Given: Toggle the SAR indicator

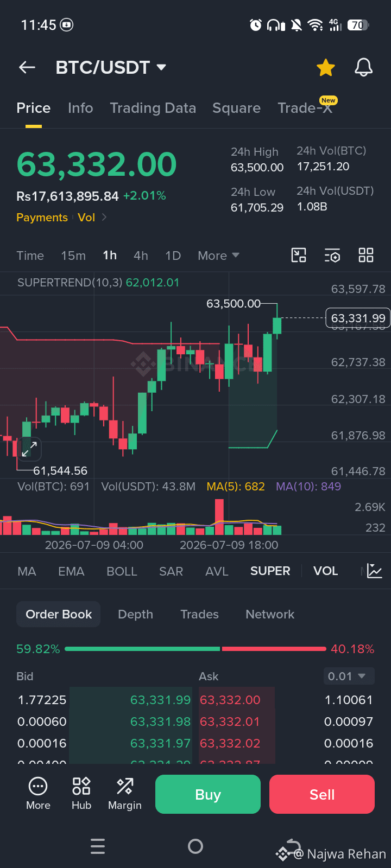Looking at the screenshot, I should [x=171, y=571].
